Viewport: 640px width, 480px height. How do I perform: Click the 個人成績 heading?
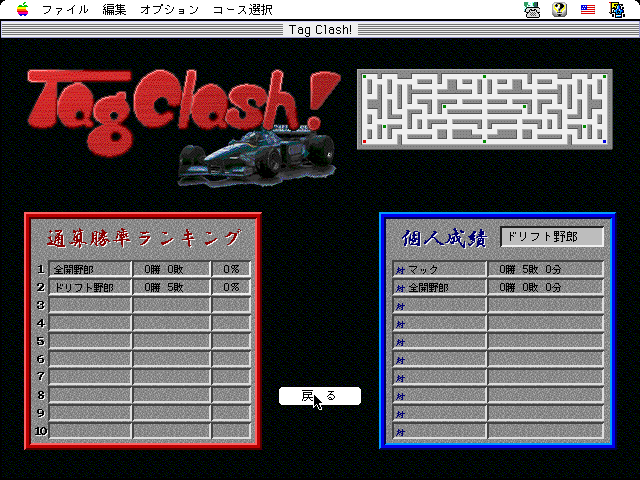(444, 238)
